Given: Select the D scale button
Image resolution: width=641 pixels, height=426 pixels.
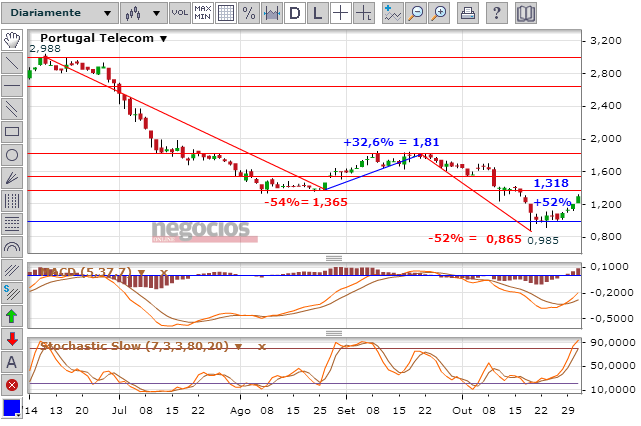Looking at the screenshot, I should [x=295, y=13].
